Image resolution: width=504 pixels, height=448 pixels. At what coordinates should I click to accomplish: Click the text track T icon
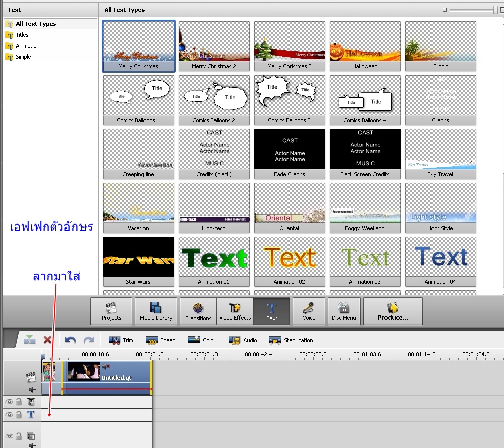31,415
